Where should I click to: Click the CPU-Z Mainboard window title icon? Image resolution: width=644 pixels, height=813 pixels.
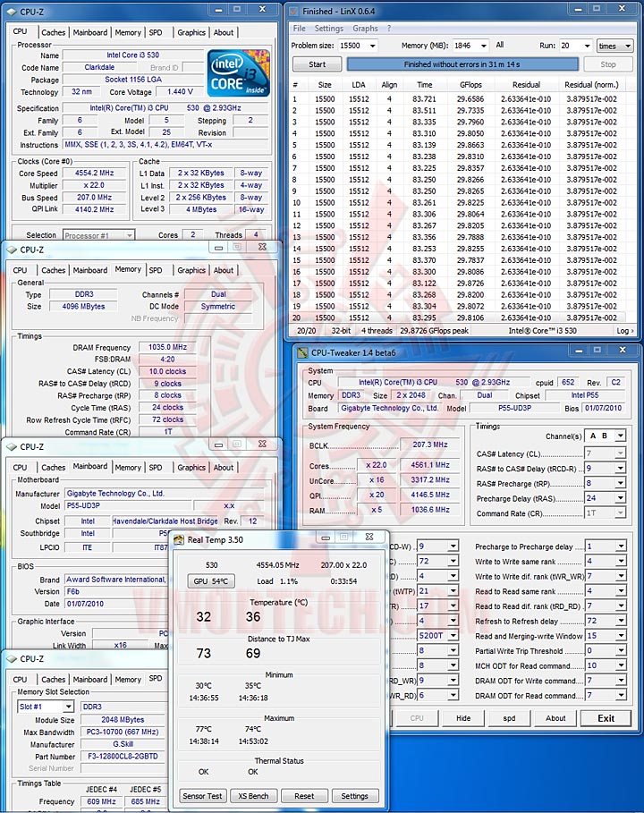click(12, 446)
